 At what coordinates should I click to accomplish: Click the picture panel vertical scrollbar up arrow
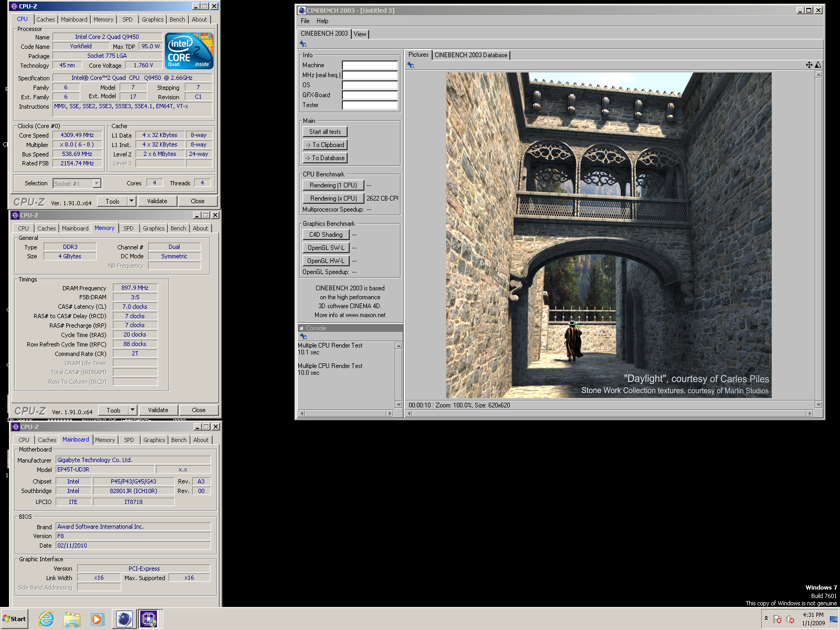[818, 75]
